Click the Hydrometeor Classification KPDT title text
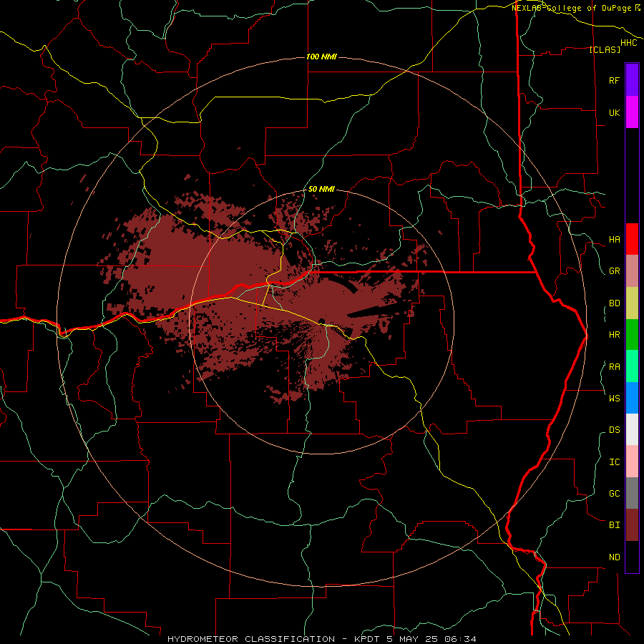This screenshot has width=644, height=644. [x=321, y=639]
